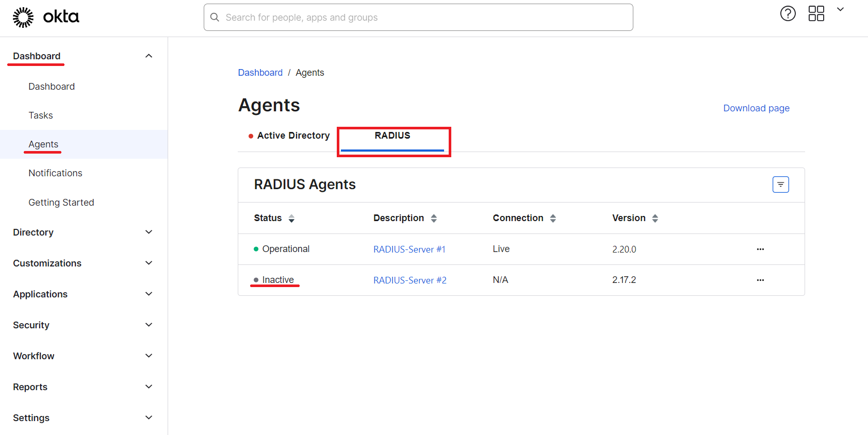The height and width of the screenshot is (435, 868).
Task: Sort table by Description column
Action: point(434,219)
